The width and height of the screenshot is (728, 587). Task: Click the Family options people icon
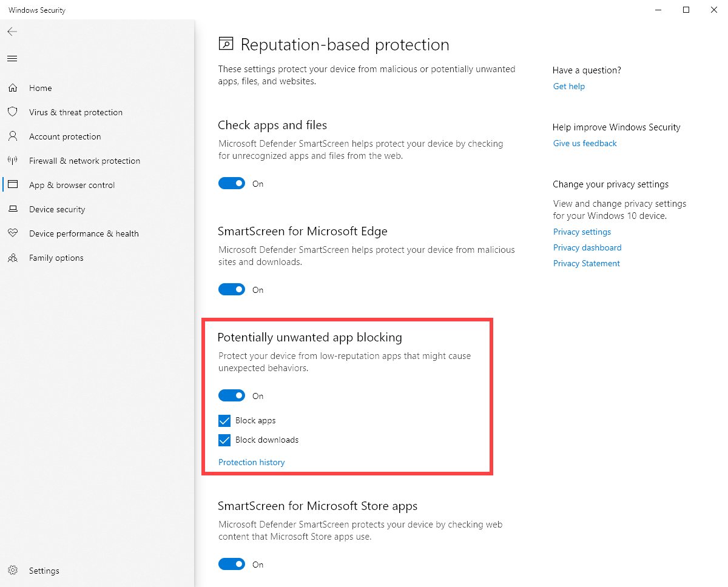[13, 258]
